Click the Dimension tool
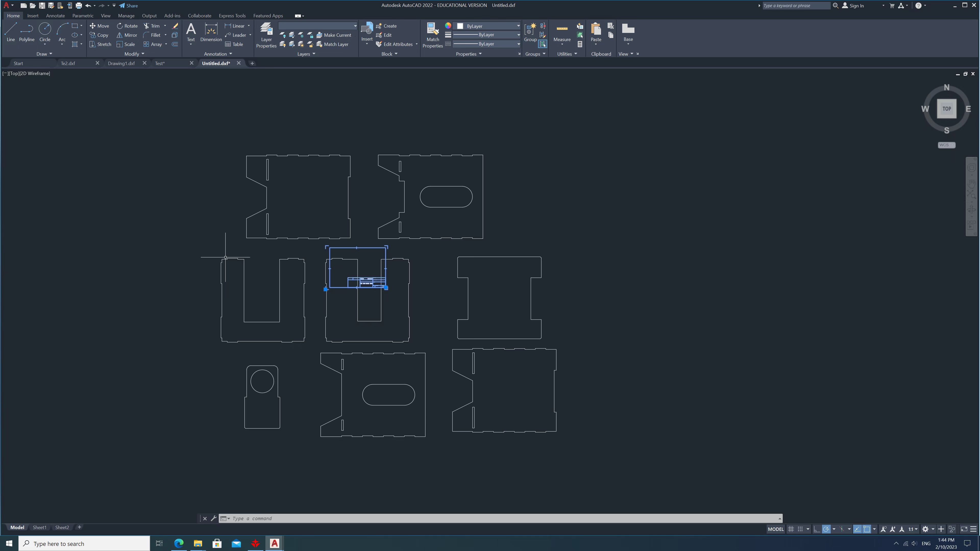Image resolution: width=980 pixels, height=551 pixels. point(211,32)
